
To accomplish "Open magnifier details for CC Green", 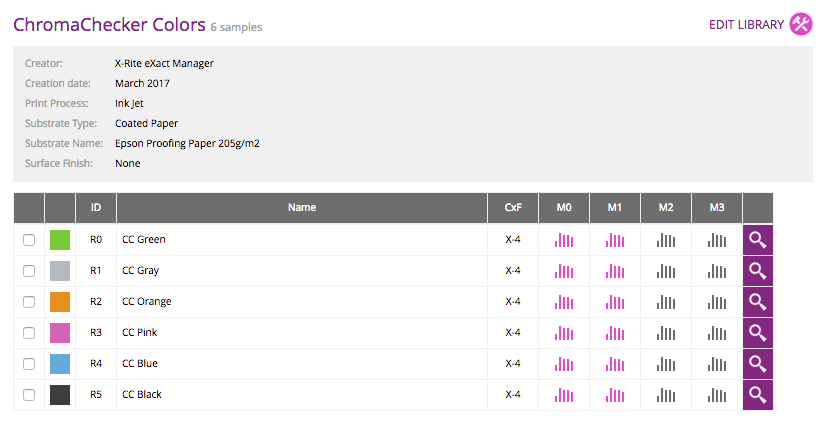I will pos(757,240).
